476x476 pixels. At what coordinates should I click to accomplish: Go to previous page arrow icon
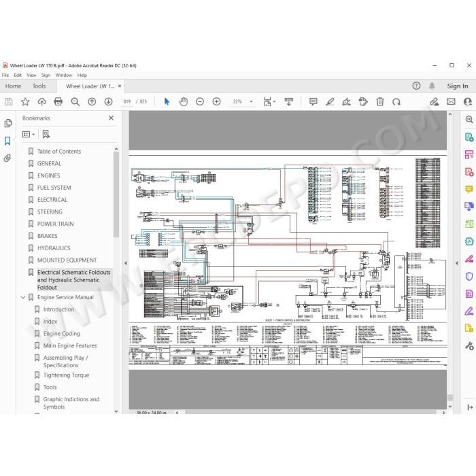(x=92, y=102)
